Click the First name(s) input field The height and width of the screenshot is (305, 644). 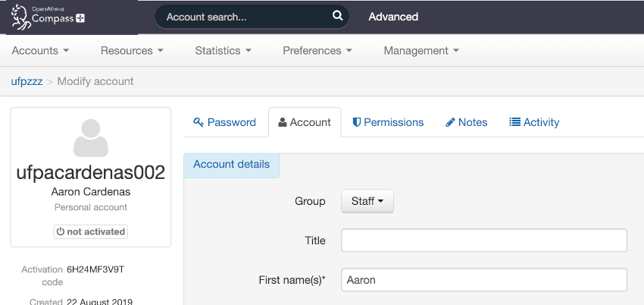(484, 280)
